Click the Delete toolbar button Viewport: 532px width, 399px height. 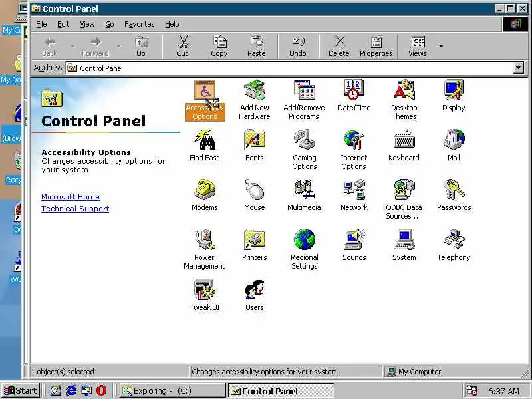click(339, 47)
